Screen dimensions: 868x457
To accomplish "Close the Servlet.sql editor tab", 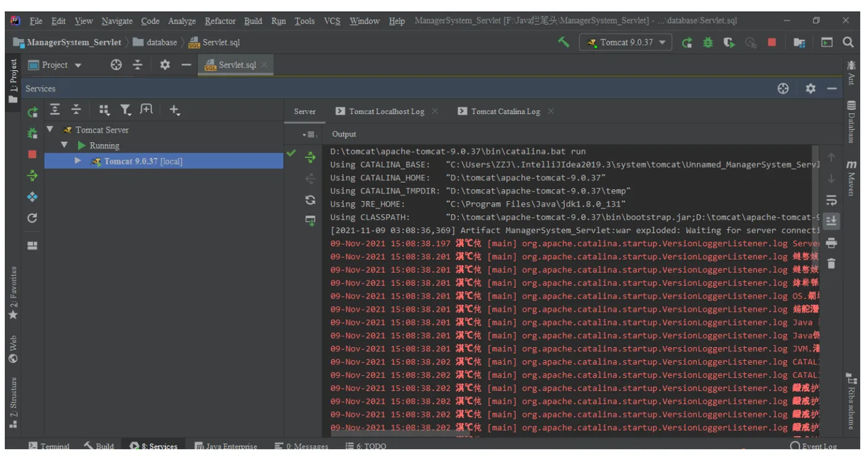I will tap(265, 65).
